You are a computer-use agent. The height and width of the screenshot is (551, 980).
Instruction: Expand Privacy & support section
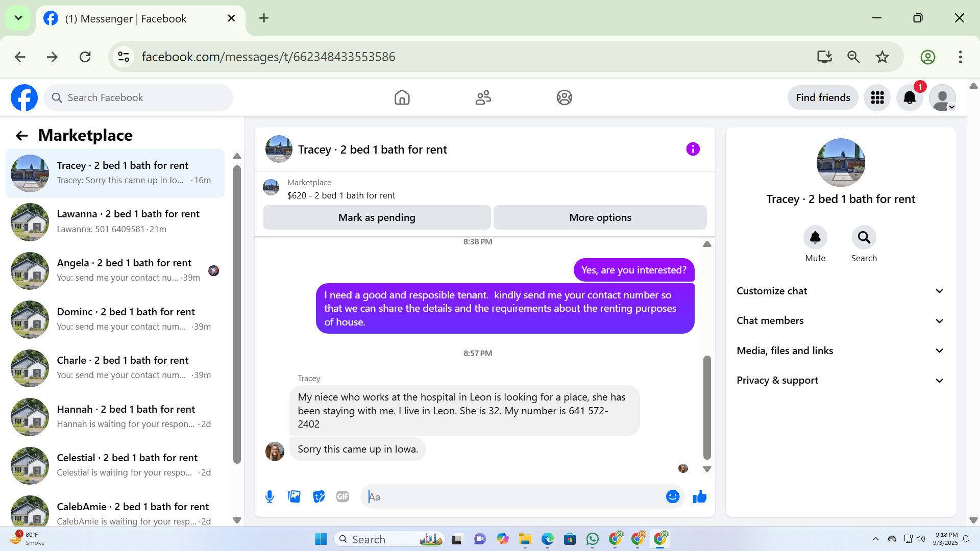[840, 380]
